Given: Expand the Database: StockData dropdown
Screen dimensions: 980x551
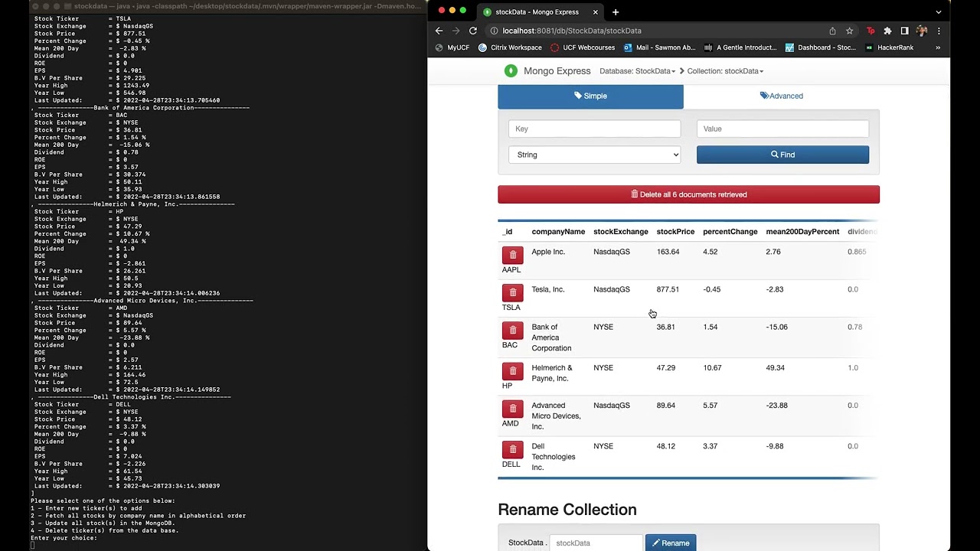Looking at the screenshot, I should point(637,71).
